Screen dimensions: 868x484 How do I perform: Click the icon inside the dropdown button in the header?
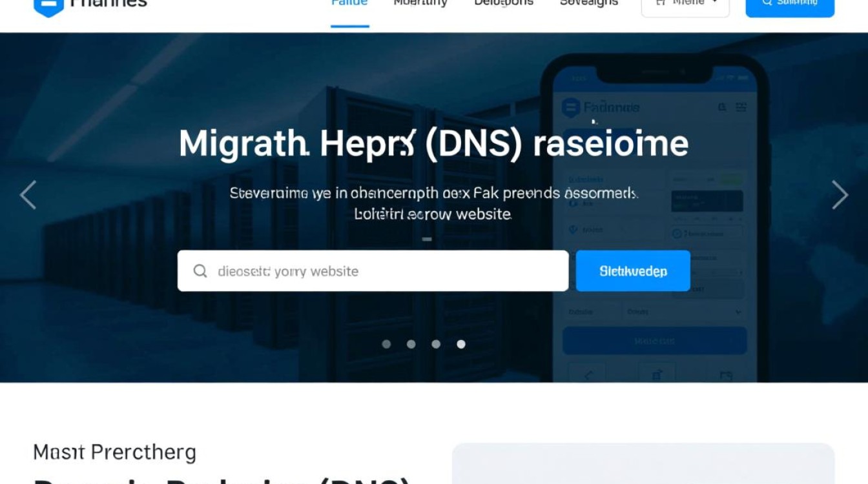pyautogui.click(x=661, y=3)
